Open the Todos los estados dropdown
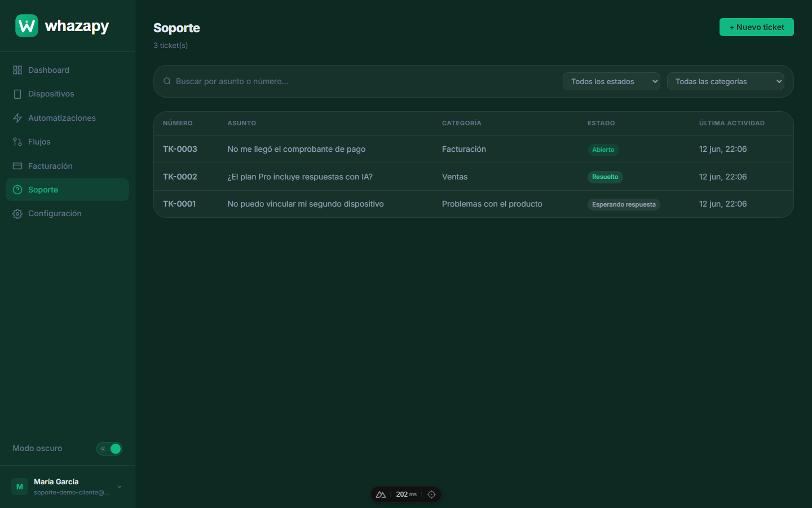The height and width of the screenshot is (508, 812). click(x=611, y=81)
